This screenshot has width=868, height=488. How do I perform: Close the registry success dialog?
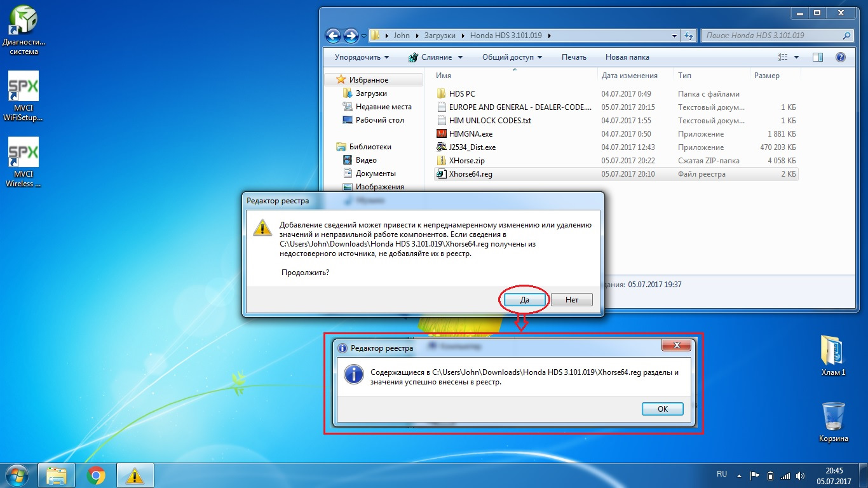(x=676, y=346)
